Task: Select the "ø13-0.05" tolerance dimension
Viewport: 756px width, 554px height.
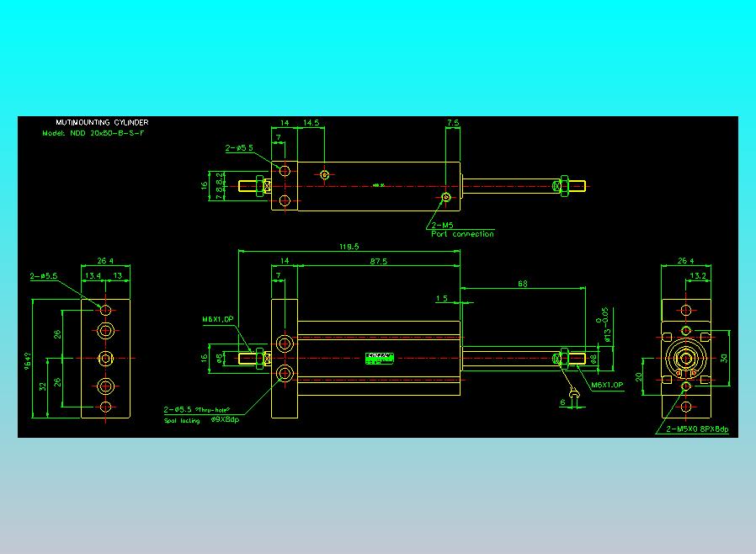Action: (x=604, y=325)
